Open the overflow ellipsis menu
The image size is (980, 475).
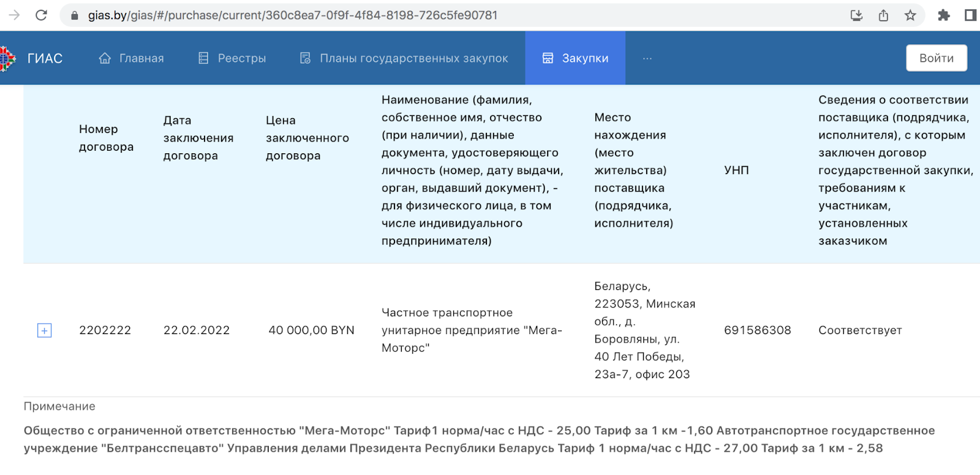point(647,58)
